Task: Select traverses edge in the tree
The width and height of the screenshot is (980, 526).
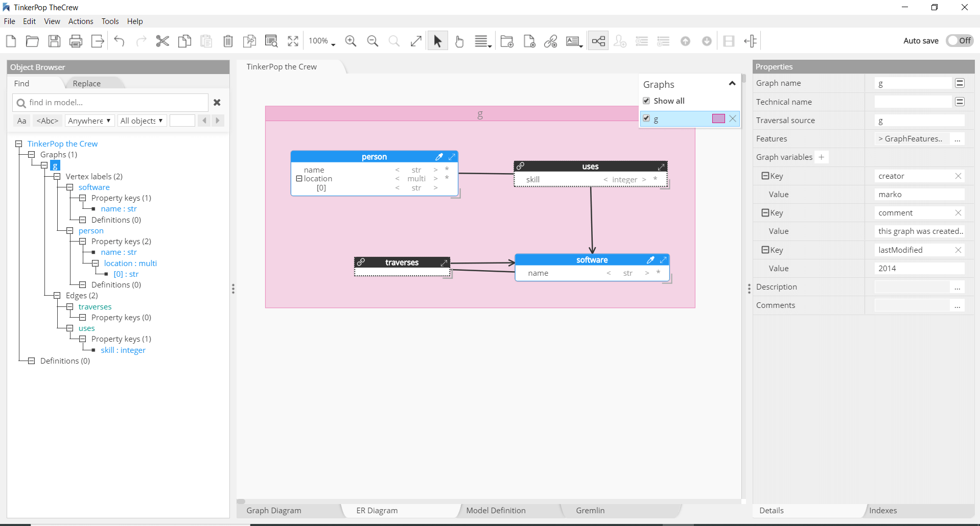Action: (95, 306)
